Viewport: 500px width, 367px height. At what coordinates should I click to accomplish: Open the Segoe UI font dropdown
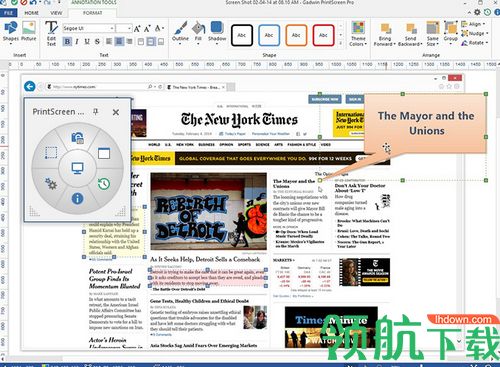click(112, 28)
